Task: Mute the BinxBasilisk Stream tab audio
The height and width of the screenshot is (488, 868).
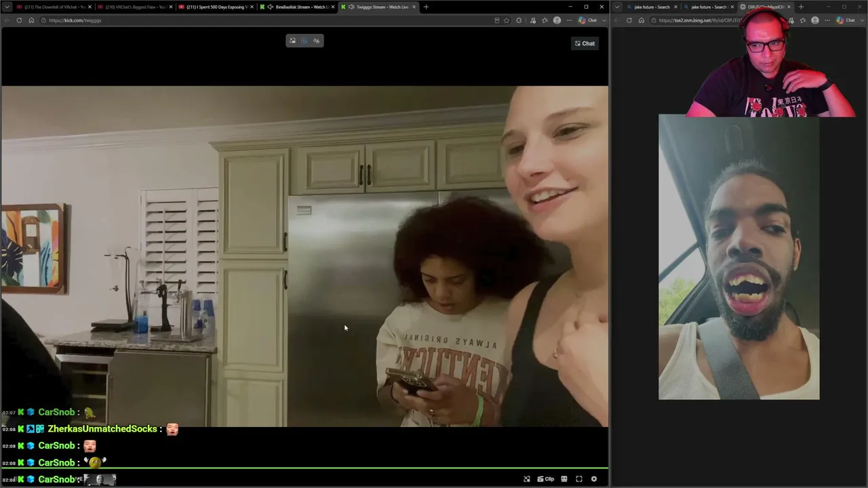Action: tap(271, 7)
